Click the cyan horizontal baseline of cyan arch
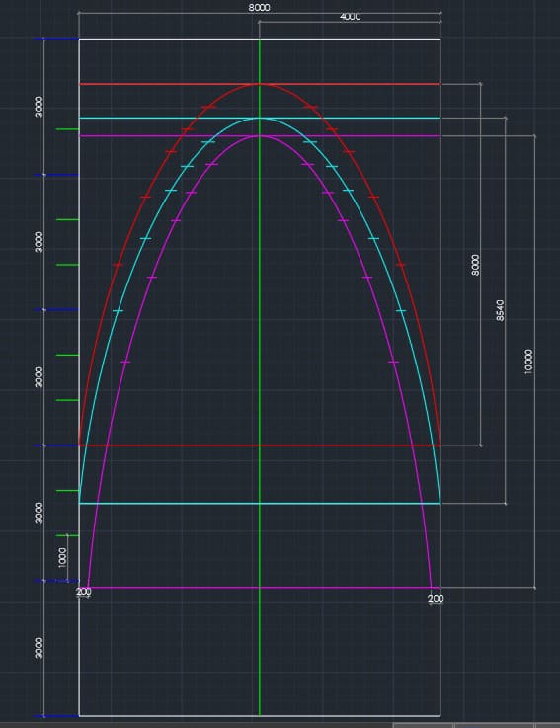 click(260, 504)
